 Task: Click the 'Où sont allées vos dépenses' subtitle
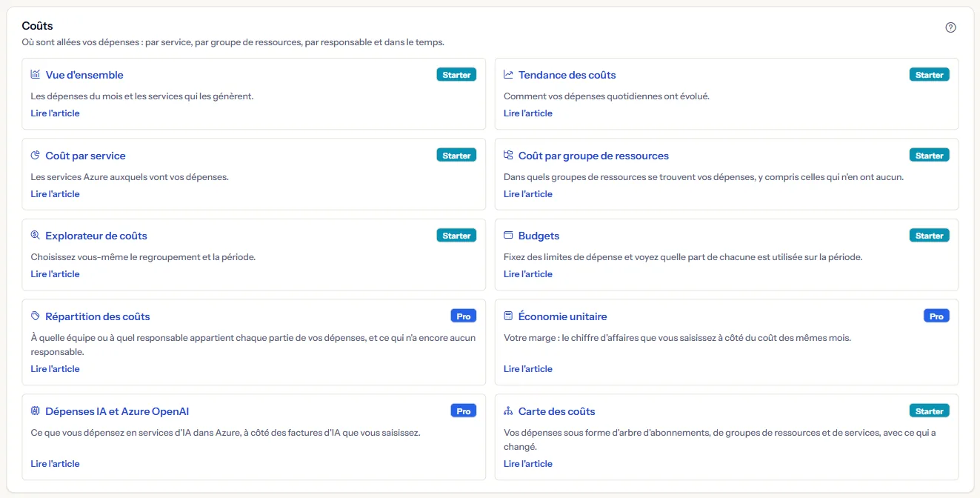233,42
